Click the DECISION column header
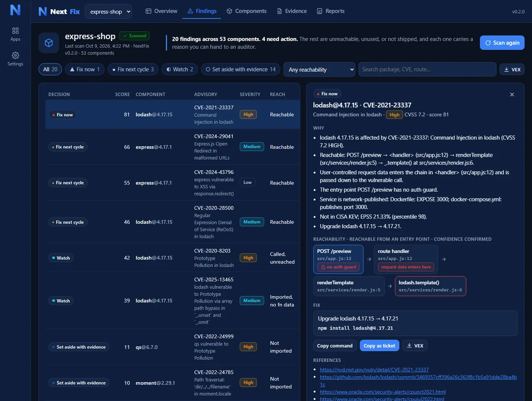532x401 pixels. point(59,94)
